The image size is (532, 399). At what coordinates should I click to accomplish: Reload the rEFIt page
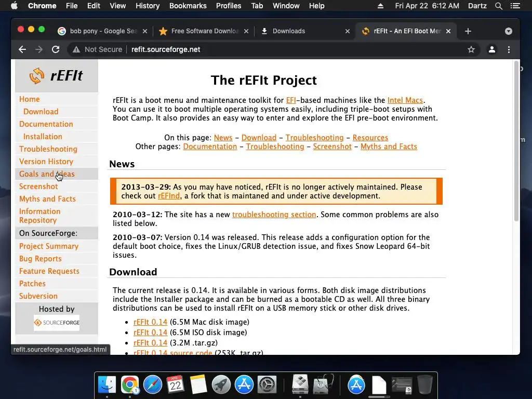(56, 49)
